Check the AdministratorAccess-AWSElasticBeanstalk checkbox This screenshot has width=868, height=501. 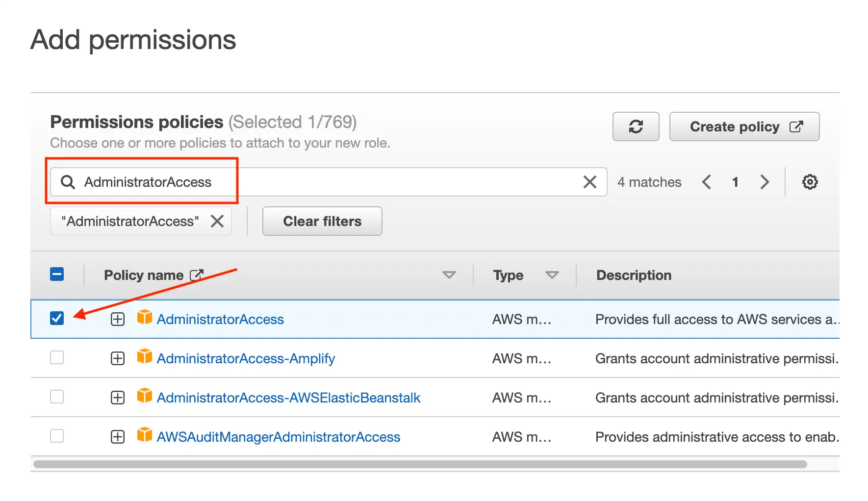(x=57, y=397)
